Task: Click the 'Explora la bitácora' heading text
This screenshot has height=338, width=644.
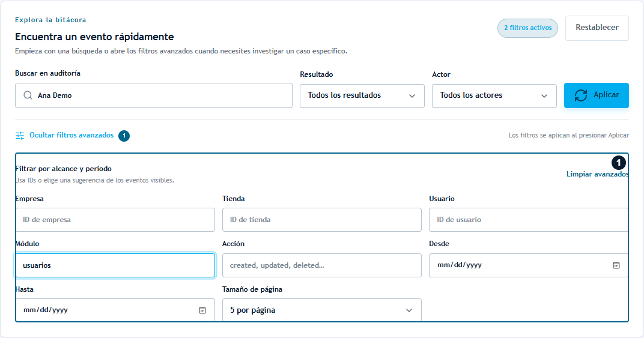Action: coord(50,20)
